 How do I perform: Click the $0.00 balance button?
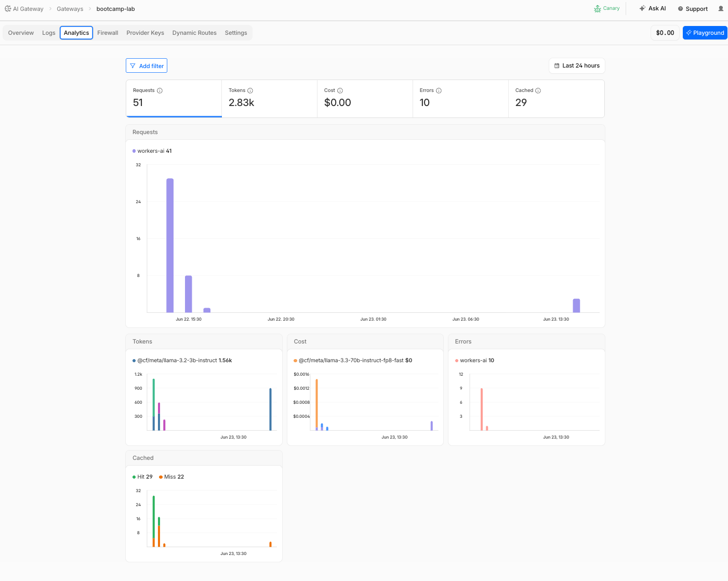(665, 33)
